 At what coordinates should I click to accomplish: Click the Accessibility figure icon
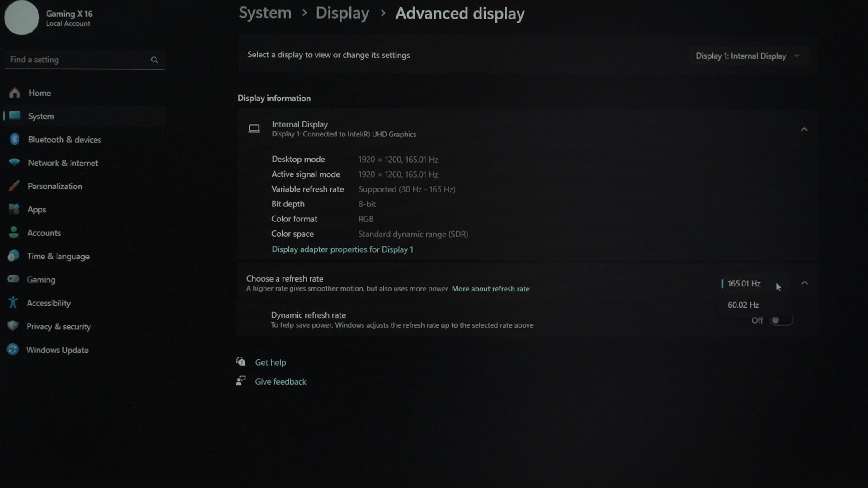13,302
